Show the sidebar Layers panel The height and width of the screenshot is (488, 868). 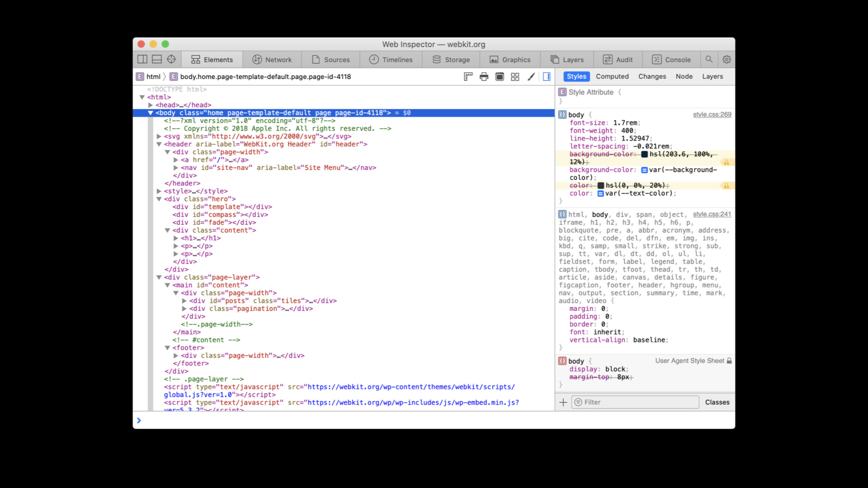pyautogui.click(x=712, y=77)
